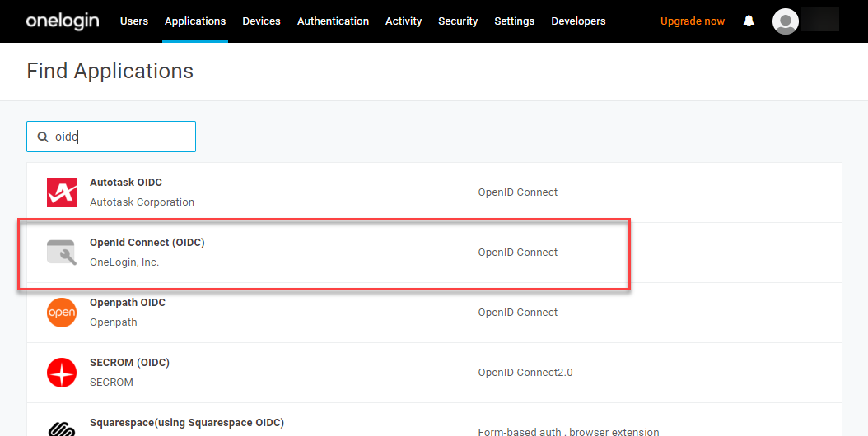Select Squarespace(using Squarespace OIDC) application
The height and width of the screenshot is (436, 868).
tap(187, 423)
